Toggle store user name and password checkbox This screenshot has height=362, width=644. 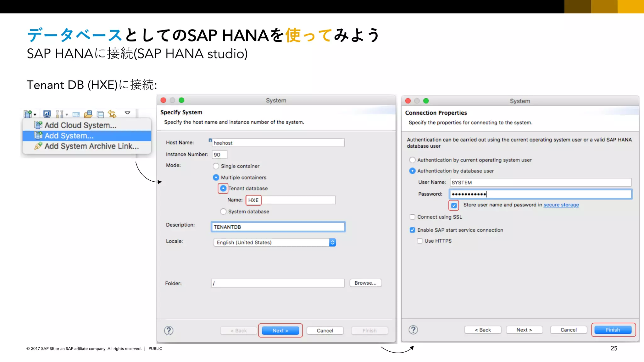454,206
